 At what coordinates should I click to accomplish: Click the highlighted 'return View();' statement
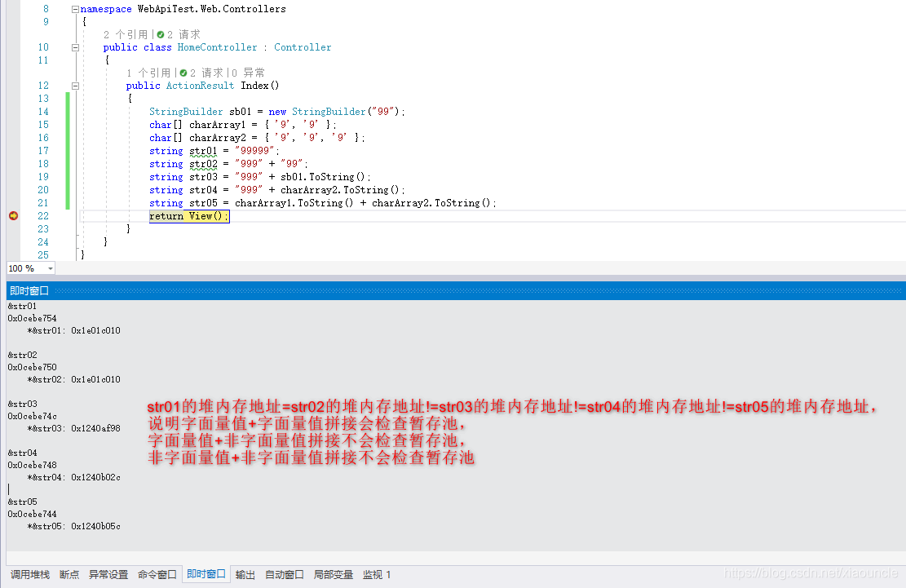click(x=189, y=216)
